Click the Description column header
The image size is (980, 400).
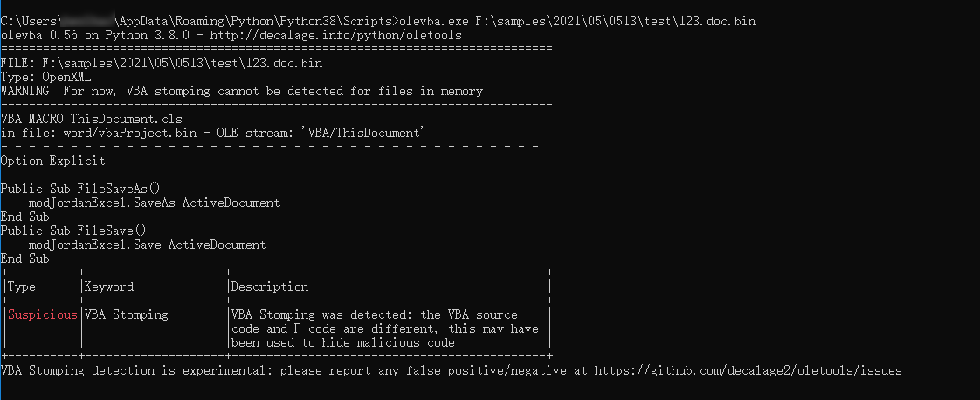[269, 286]
